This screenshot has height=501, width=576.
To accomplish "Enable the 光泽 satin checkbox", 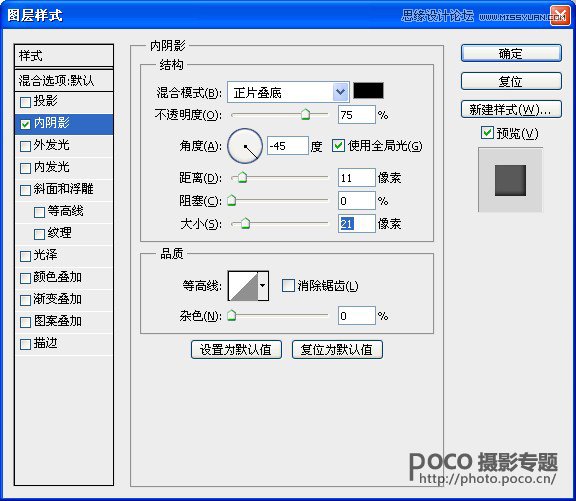I will point(25,256).
